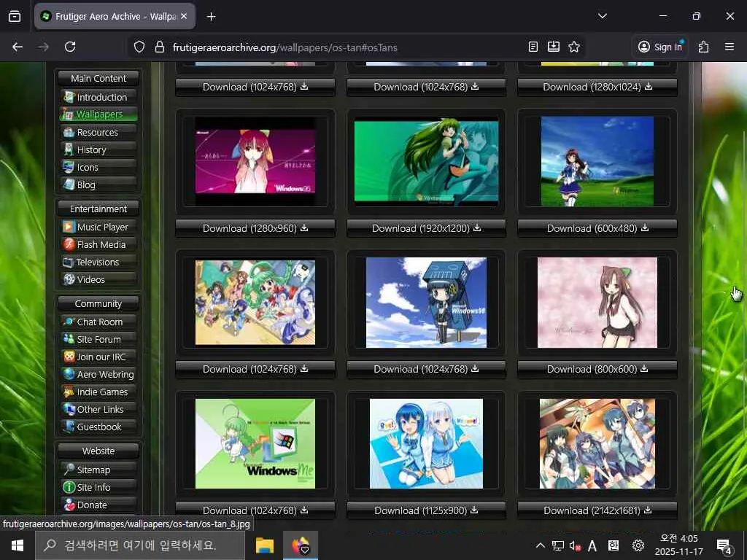747x560 pixels.
Task: Open the Windows 98 blue box thumbnail
Action: point(426,303)
